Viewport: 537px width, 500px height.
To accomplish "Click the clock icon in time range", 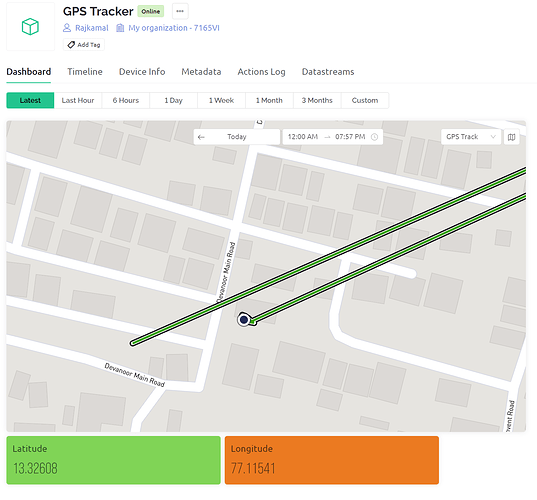I will point(374,137).
